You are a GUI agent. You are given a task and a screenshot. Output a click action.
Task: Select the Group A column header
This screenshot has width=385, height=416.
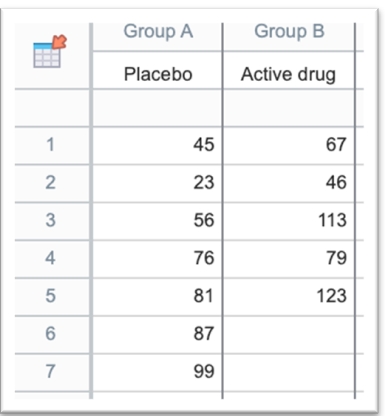pyautogui.click(x=157, y=37)
